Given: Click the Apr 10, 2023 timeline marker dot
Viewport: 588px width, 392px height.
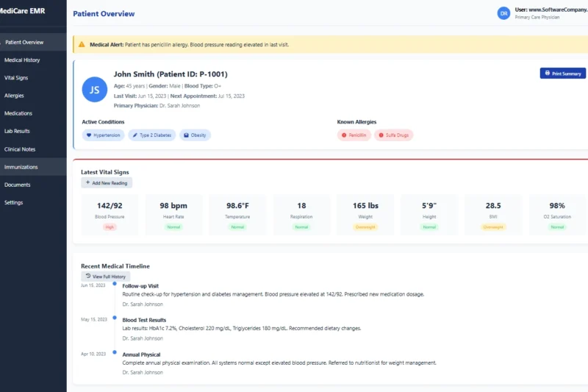Looking at the screenshot, I should point(115,352).
